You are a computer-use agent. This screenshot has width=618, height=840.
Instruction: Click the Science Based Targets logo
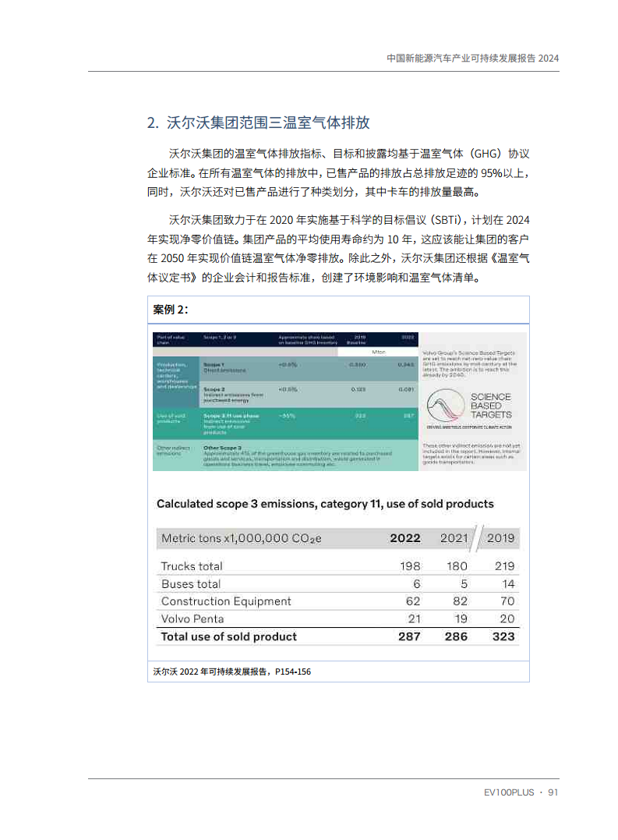[469, 409]
